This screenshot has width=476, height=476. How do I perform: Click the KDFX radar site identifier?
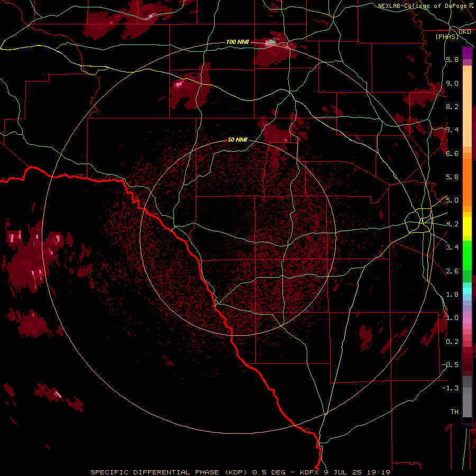(x=310, y=472)
